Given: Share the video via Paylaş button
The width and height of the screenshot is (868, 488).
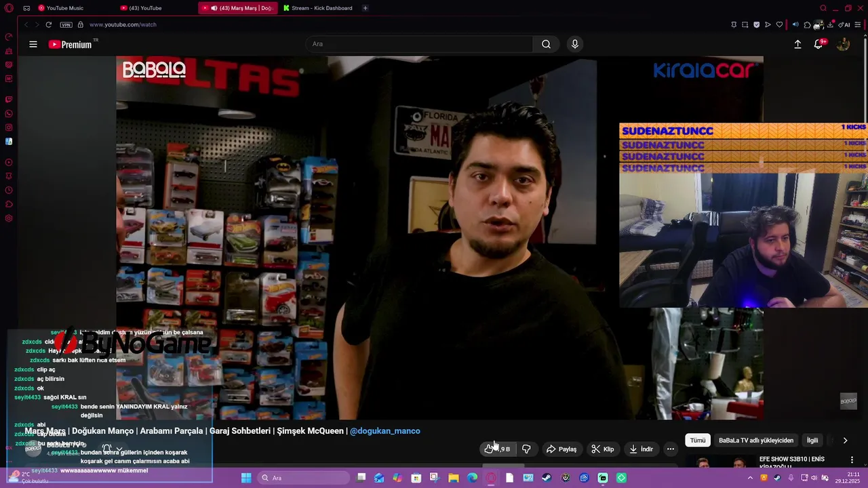Looking at the screenshot, I should [x=562, y=449].
